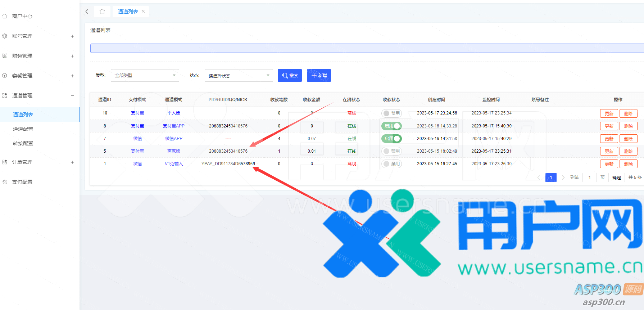Click the home icon tab
This screenshot has height=310, width=644.
[x=102, y=12]
